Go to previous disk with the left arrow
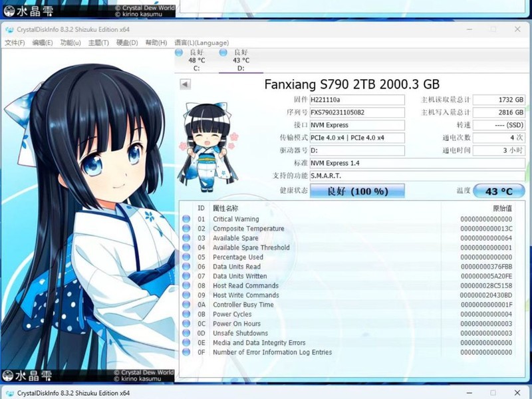 [185, 84]
